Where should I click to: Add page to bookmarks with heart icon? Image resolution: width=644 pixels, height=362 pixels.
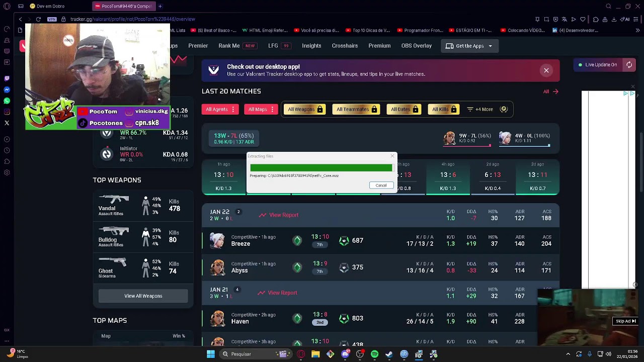coord(583,19)
